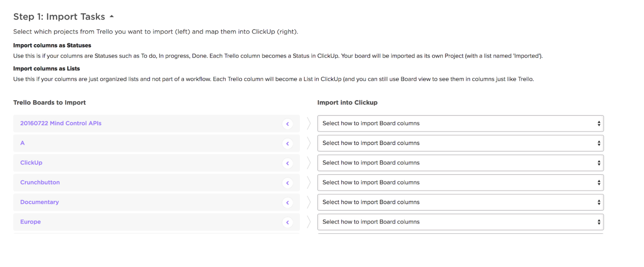
Task: Click the chevron icon on Europe row
Action: click(x=287, y=222)
